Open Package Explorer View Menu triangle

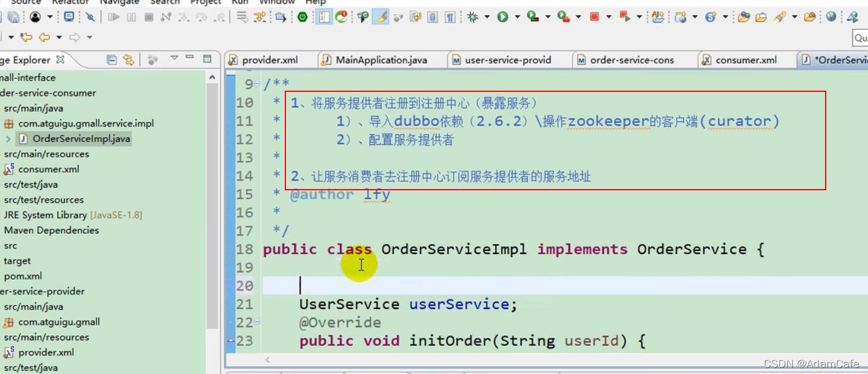coord(175,58)
